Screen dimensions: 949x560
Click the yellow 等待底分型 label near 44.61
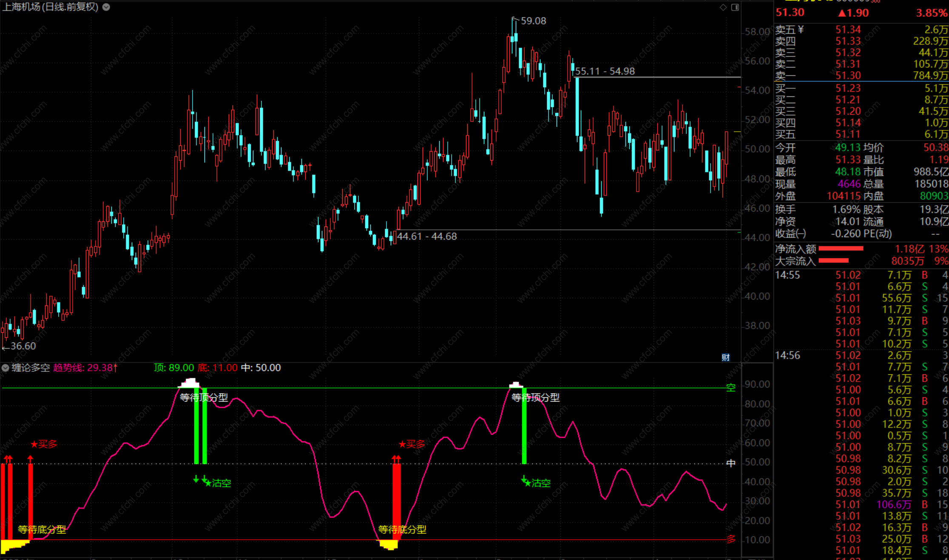pyautogui.click(x=402, y=529)
